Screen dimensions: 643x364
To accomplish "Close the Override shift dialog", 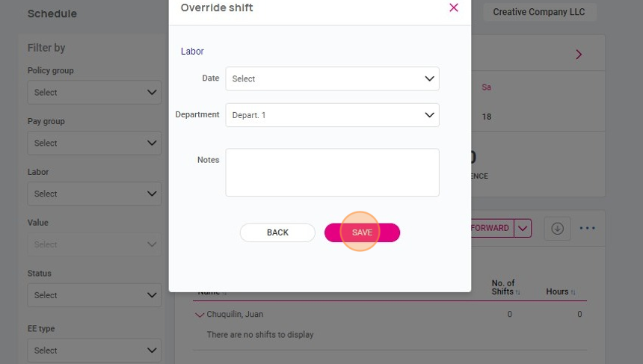I will click(x=454, y=7).
